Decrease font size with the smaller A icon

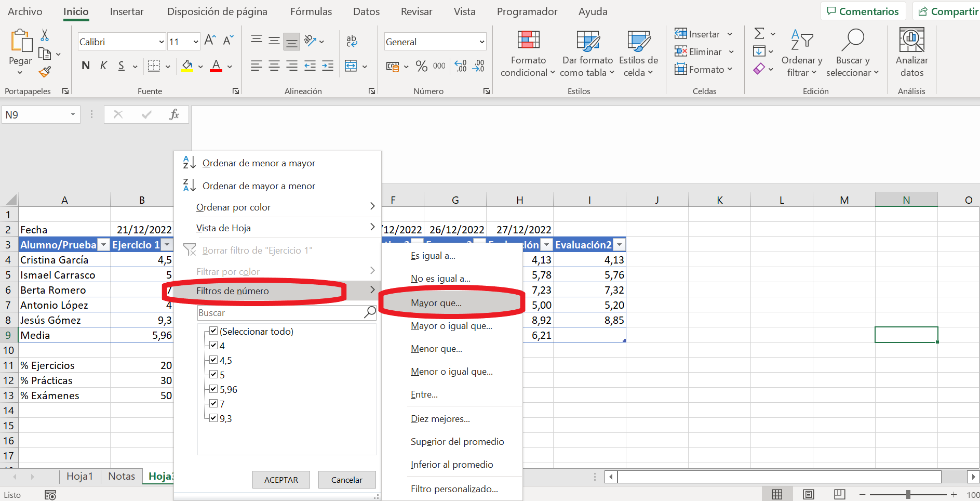pos(228,40)
